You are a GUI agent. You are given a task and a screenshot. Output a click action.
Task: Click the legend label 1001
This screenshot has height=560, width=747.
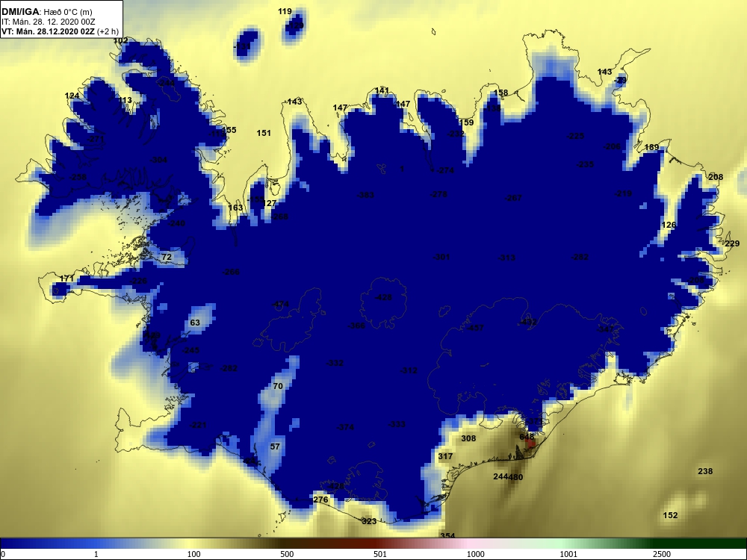point(568,554)
